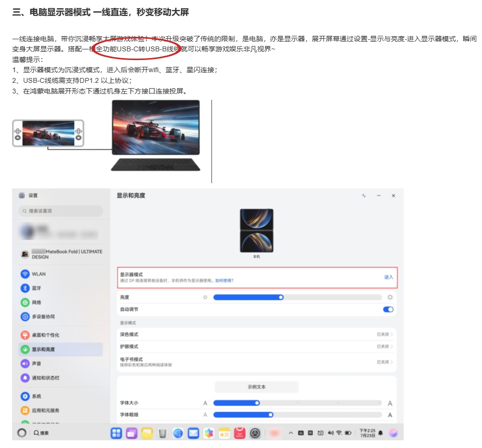Open the mail app in the dock
Screen dimensions: 482x448
193,433
